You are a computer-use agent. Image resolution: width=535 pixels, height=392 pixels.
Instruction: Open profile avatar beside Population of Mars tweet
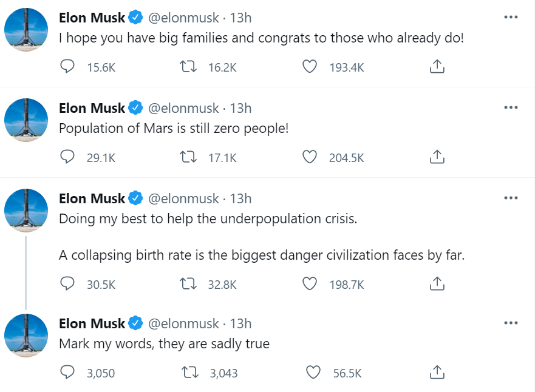[26, 120]
